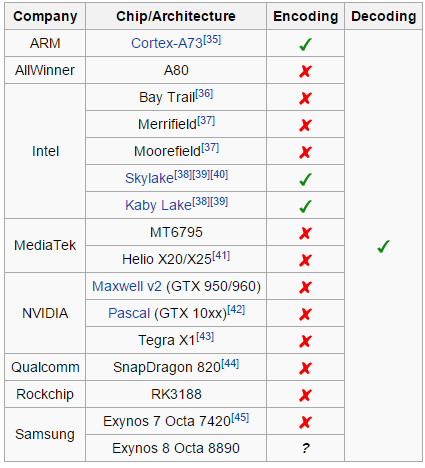
Task: Click question mark for Exynos 8 Octa 8890
Action: pos(306,448)
